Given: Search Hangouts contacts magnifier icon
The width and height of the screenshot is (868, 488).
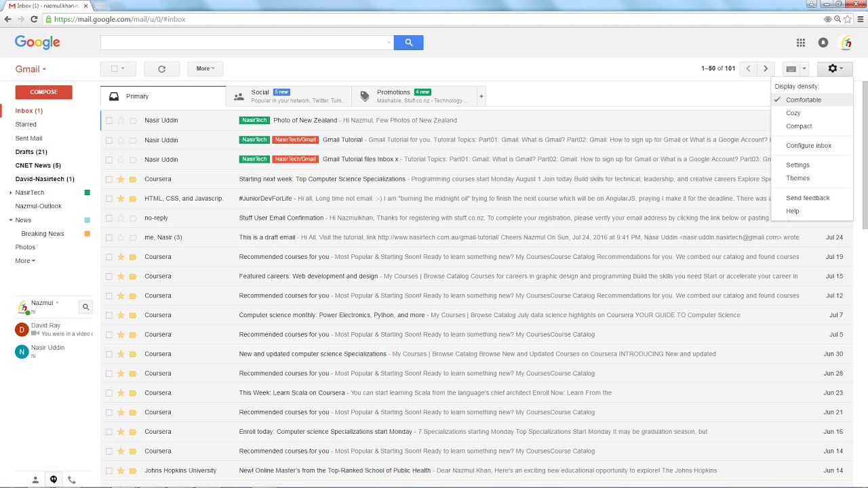Looking at the screenshot, I should click(x=86, y=307).
